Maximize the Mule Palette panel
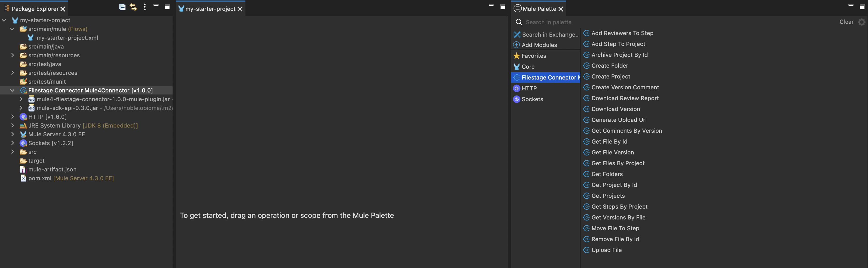 862,6
